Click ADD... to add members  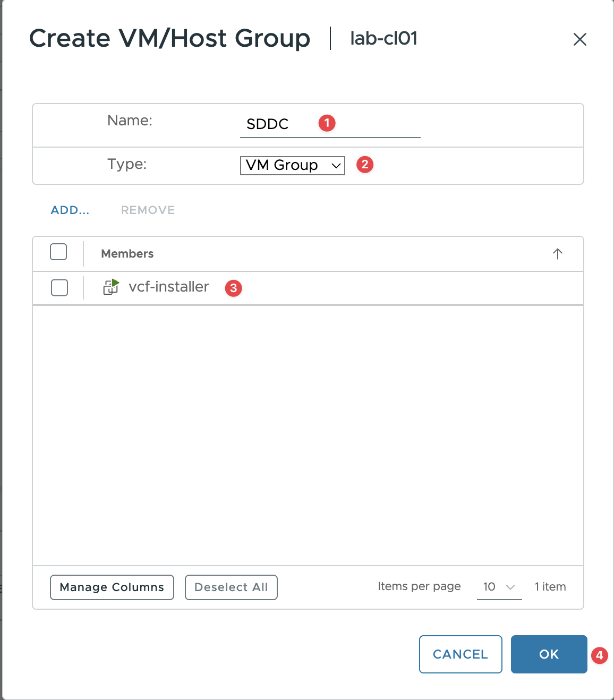[x=70, y=210]
